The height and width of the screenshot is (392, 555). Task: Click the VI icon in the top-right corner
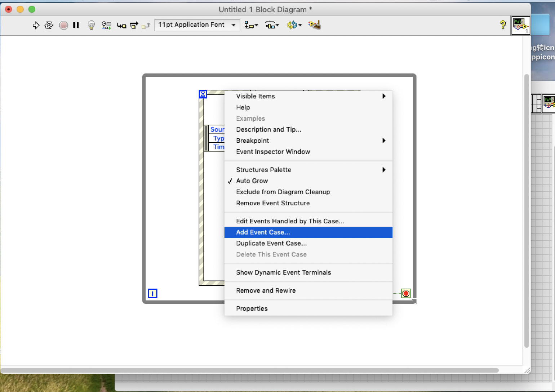pyautogui.click(x=521, y=25)
